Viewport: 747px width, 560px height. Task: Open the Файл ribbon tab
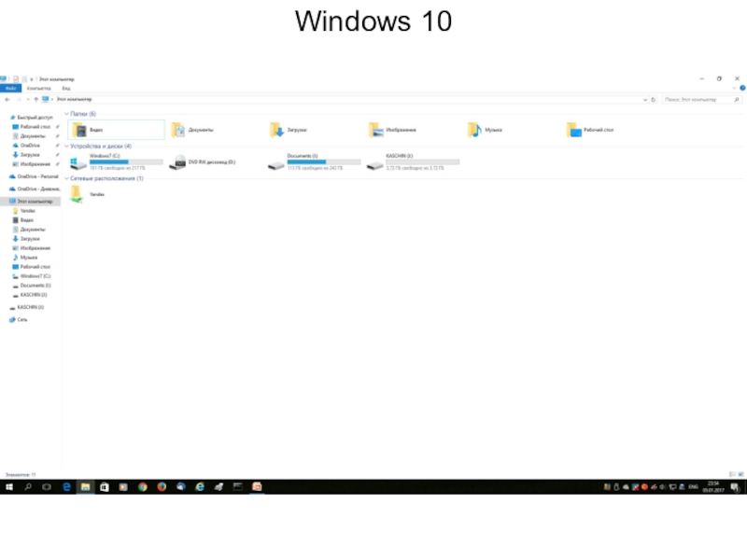(10, 88)
